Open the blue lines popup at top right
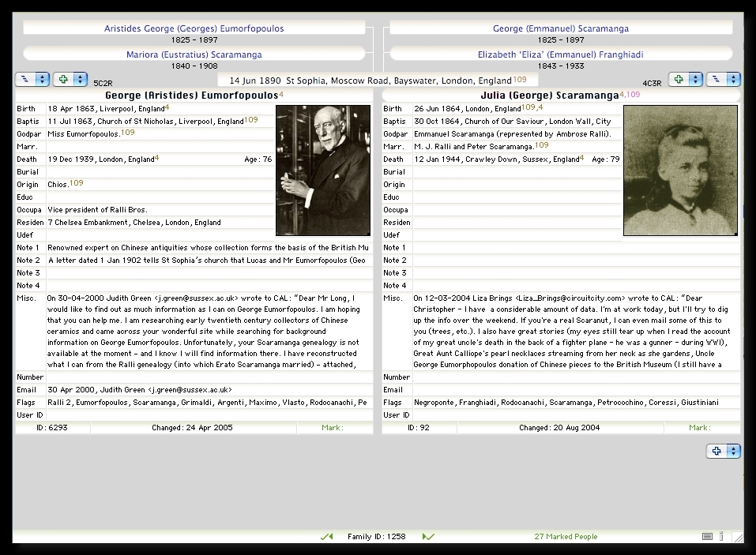The width and height of the screenshot is (756, 555). (723, 80)
